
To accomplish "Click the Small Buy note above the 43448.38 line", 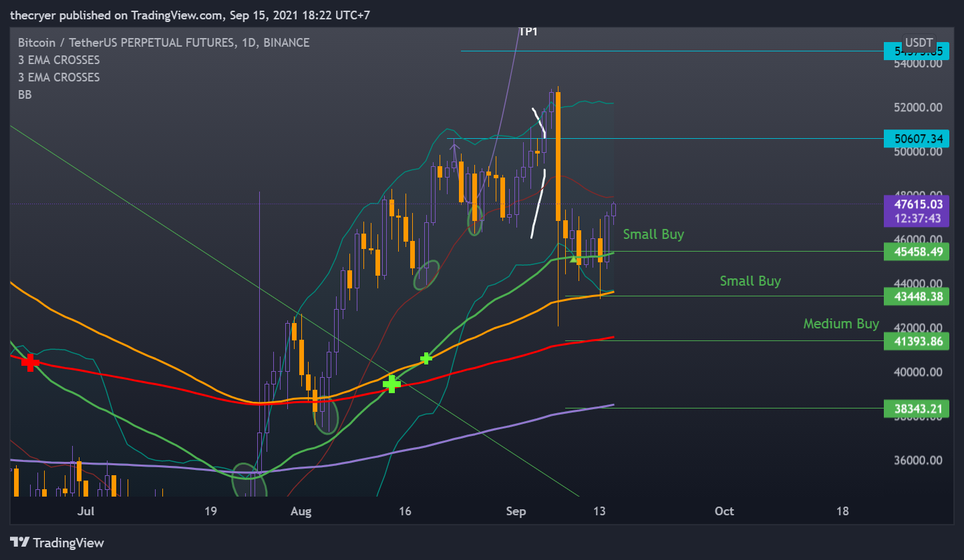I will click(x=750, y=281).
